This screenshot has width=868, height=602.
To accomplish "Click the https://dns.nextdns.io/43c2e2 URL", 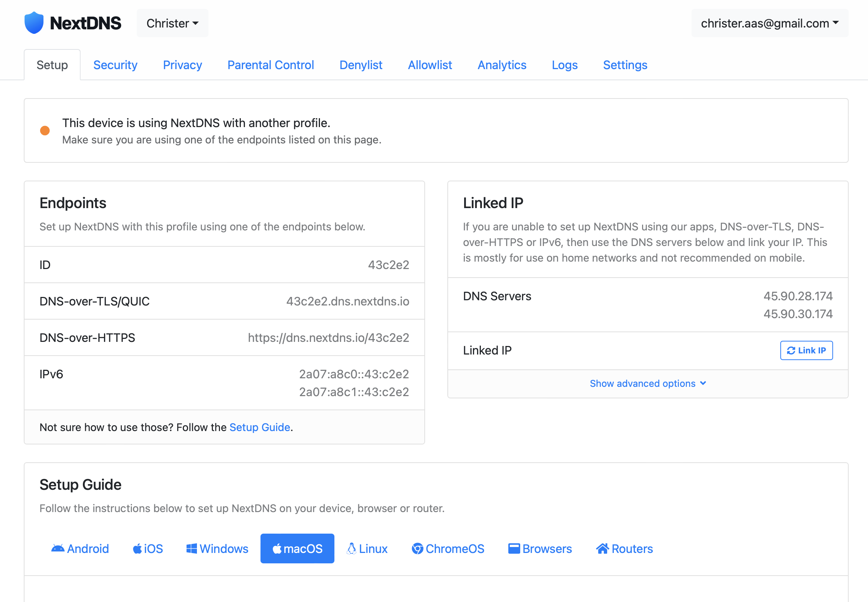I will pos(328,337).
